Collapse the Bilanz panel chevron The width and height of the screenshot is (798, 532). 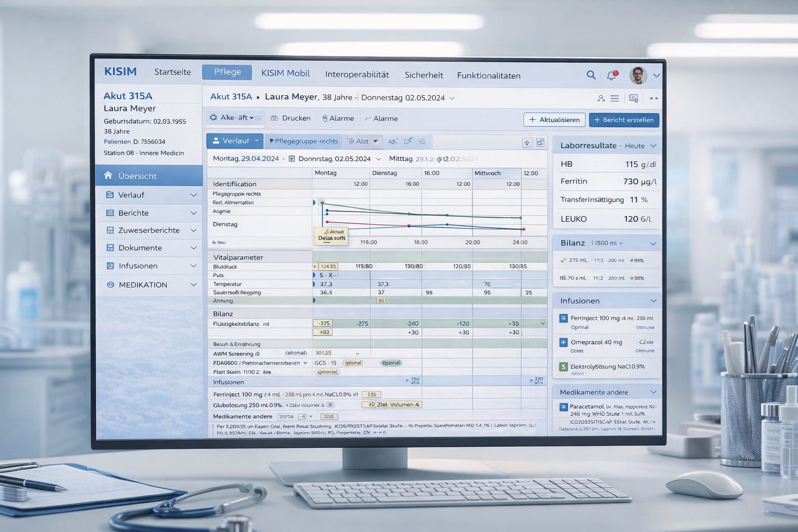654,243
